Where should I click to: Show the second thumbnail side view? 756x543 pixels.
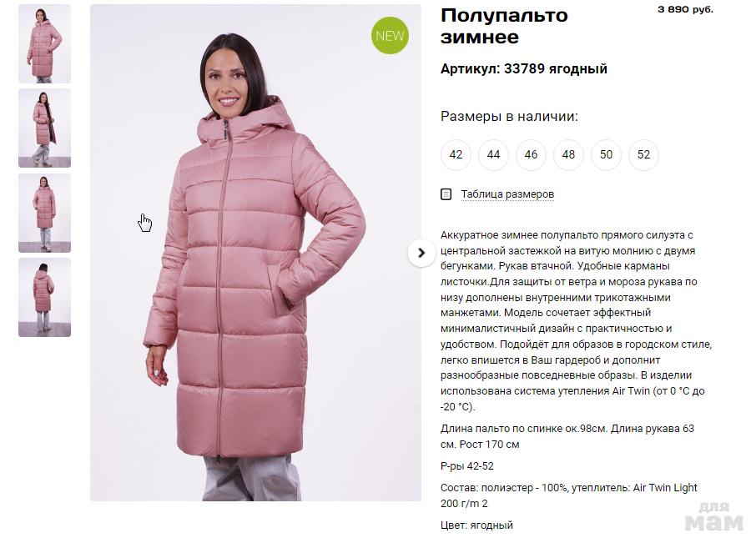click(44, 128)
